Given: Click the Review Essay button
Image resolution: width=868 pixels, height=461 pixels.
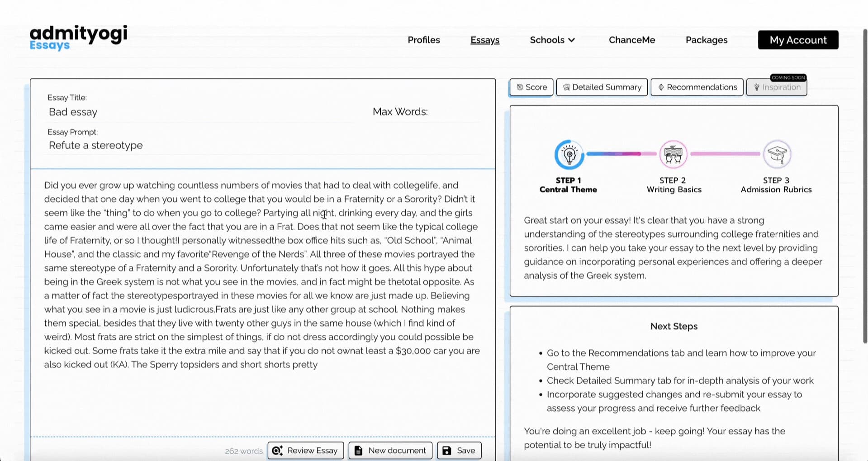Looking at the screenshot, I should (306, 451).
